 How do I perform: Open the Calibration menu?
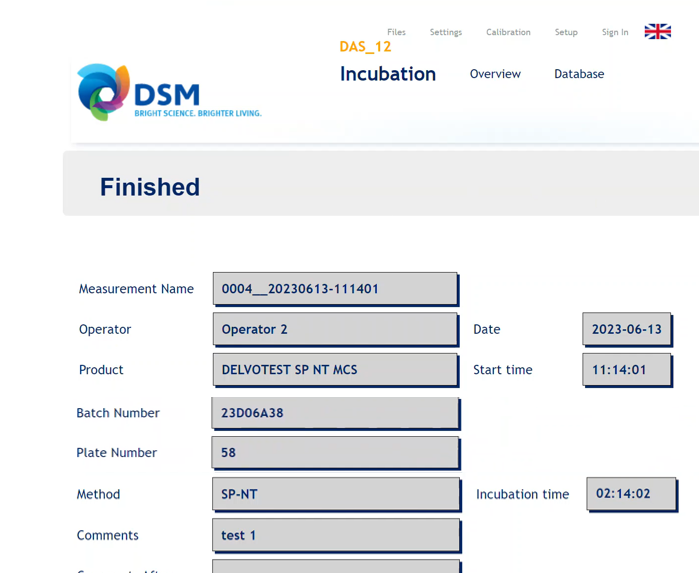click(508, 32)
